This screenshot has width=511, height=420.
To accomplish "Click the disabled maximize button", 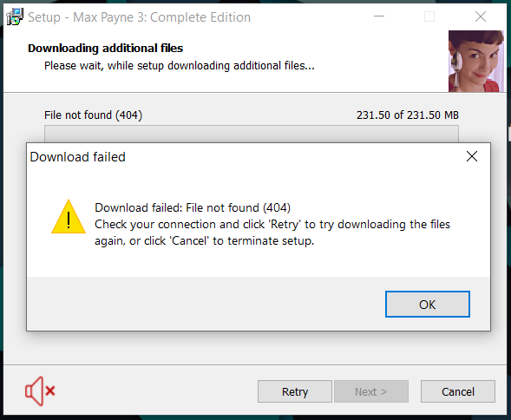I will click(429, 16).
